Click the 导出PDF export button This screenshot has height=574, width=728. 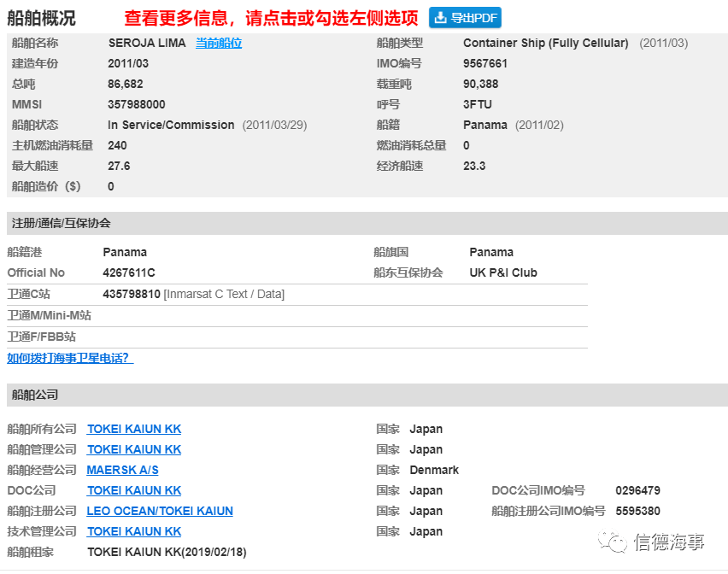465,18
